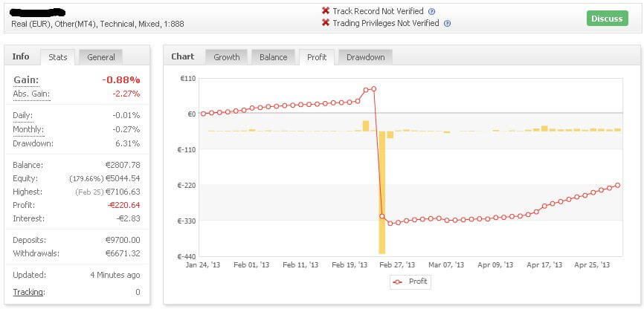Click the Abs. Gain label

tap(31, 94)
